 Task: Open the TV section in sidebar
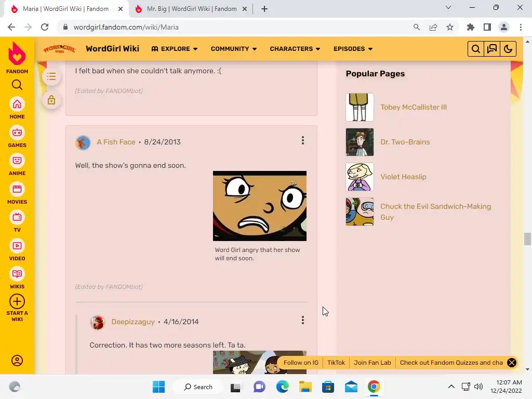pyautogui.click(x=17, y=221)
